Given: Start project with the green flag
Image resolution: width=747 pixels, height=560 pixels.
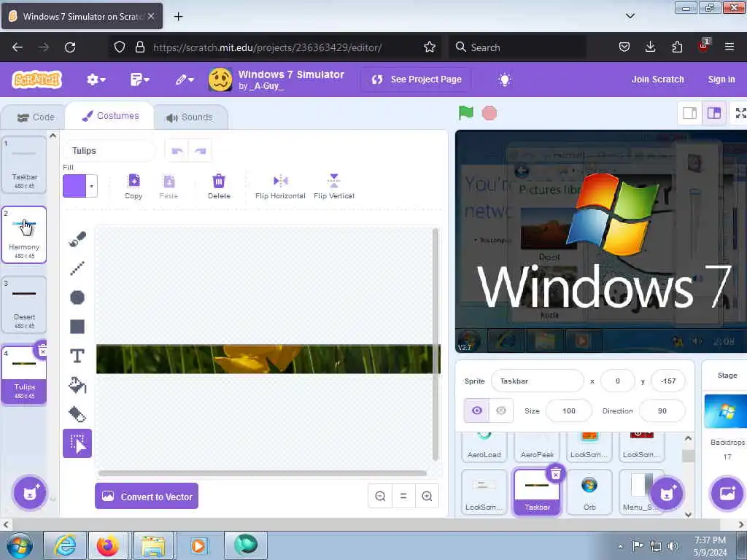Looking at the screenshot, I should 465,113.
